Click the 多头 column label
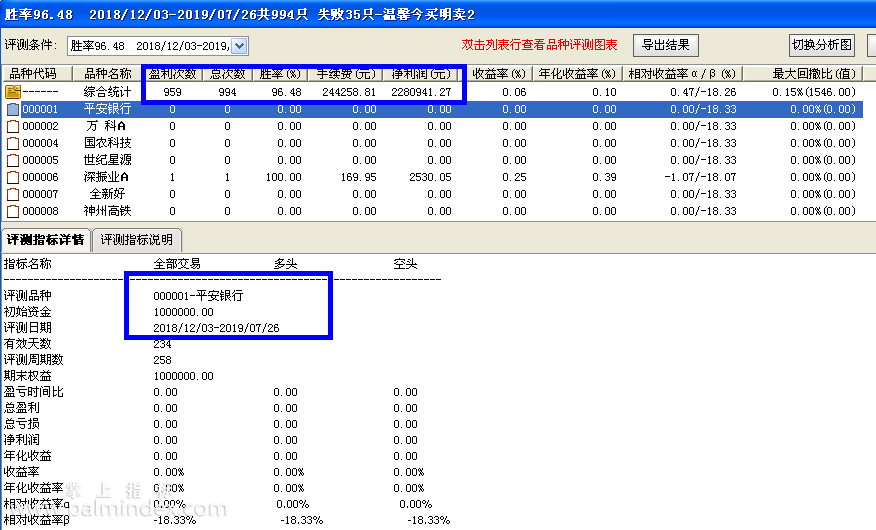The height and width of the screenshot is (530, 876). click(285, 264)
